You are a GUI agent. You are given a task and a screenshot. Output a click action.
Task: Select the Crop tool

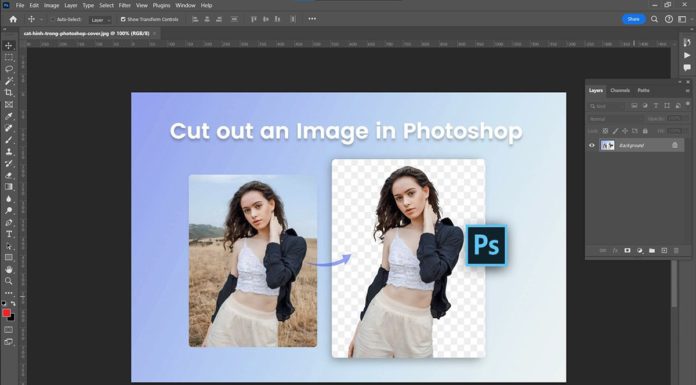(8, 93)
